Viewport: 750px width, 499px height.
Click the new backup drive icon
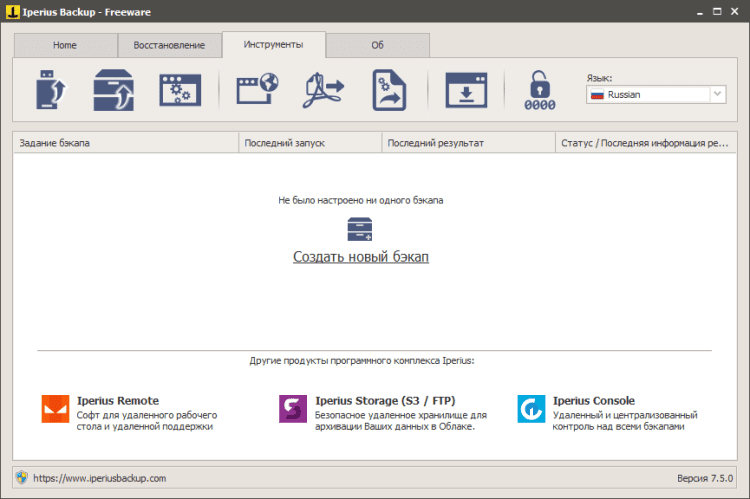[x=360, y=229]
